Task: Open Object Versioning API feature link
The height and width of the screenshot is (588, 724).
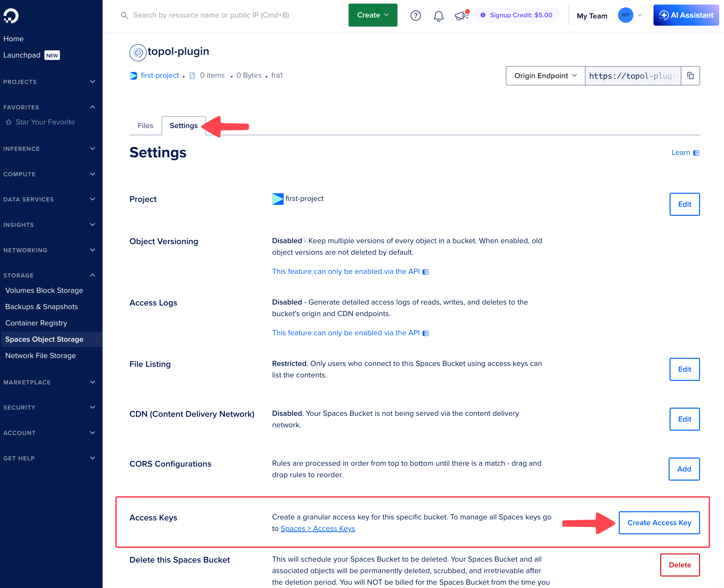Action: [350, 272]
